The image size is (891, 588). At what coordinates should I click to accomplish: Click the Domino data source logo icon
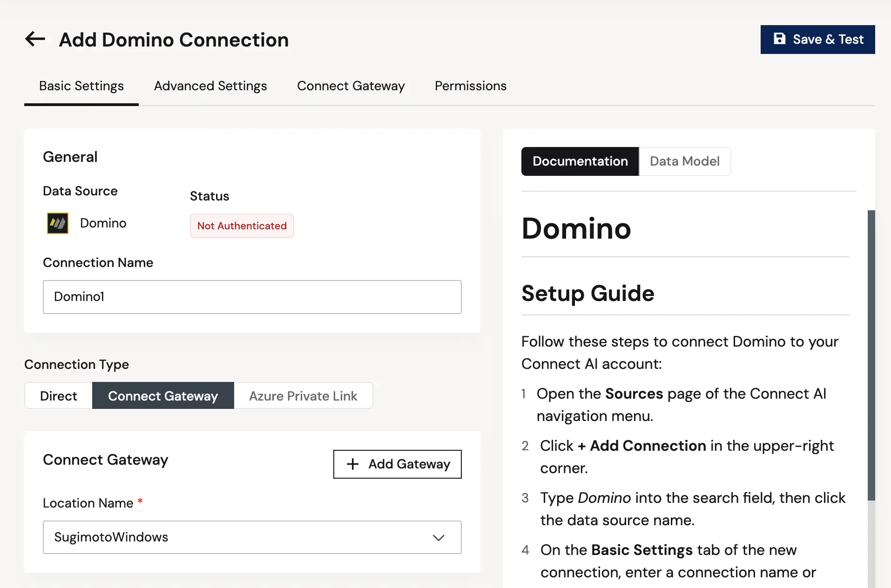coord(58,223)
